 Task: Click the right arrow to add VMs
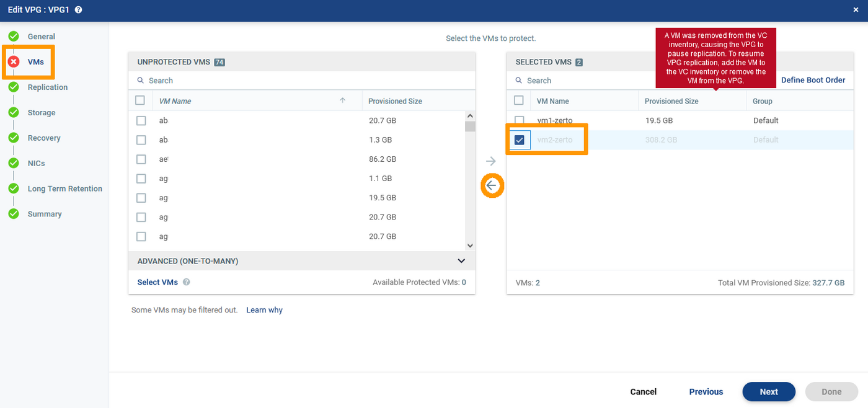click(491, 161)
